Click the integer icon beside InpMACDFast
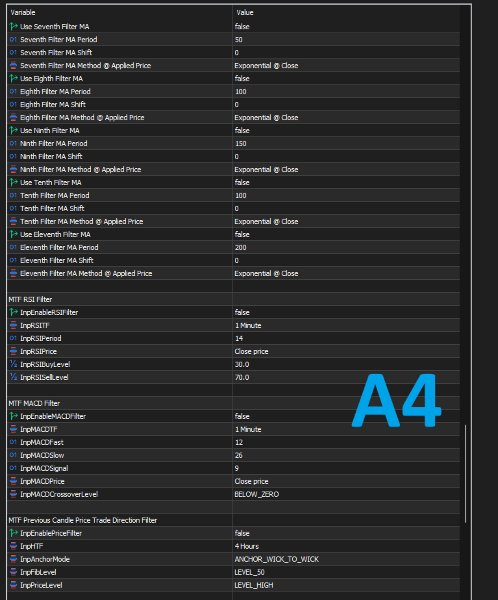 [x=13, y=442]
